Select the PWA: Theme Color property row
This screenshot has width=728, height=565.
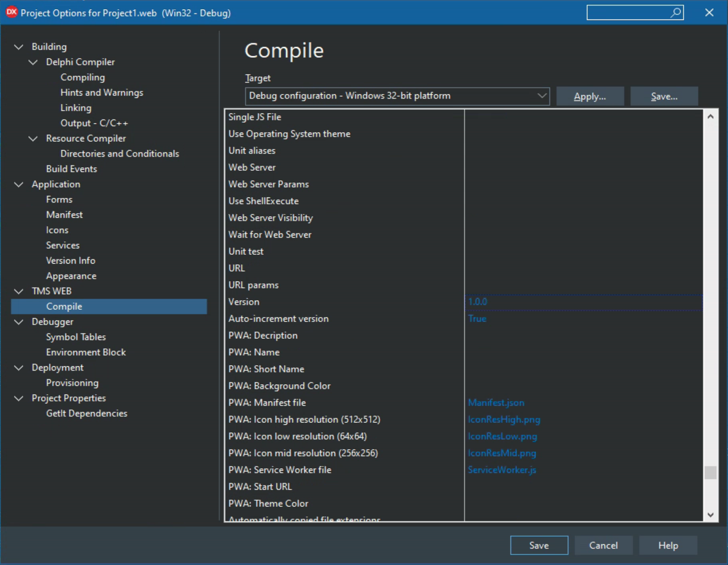pyautogui.click(x=268, y=504)
